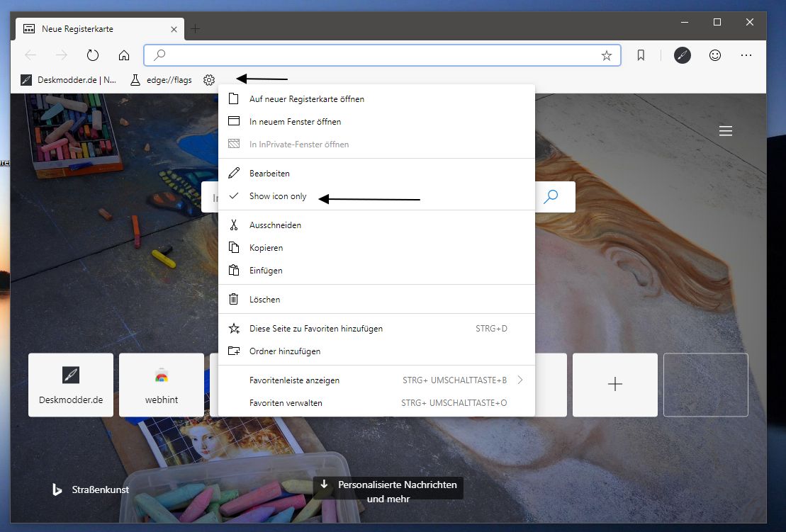Open the edge://flags favorite
The image size is (786, 532).
tap(161, 79)
